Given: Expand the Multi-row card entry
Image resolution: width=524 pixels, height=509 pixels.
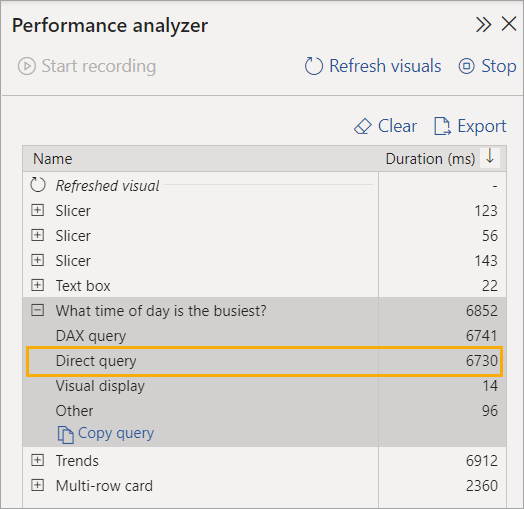Looking at the screenshot, I should [37, 485].
